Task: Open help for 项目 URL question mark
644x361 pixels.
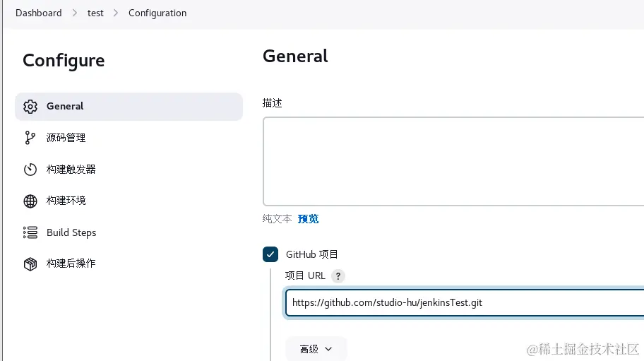Action: (339, 276)
